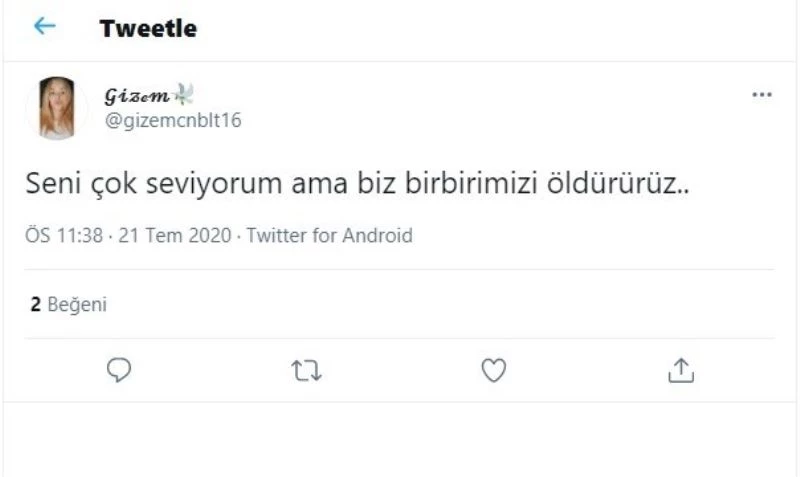Open the Twitter for Android source link

click(x=329, y=236)
